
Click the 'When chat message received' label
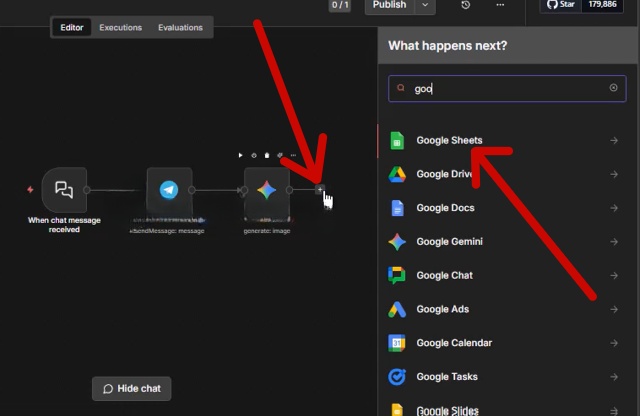(64, 225)
